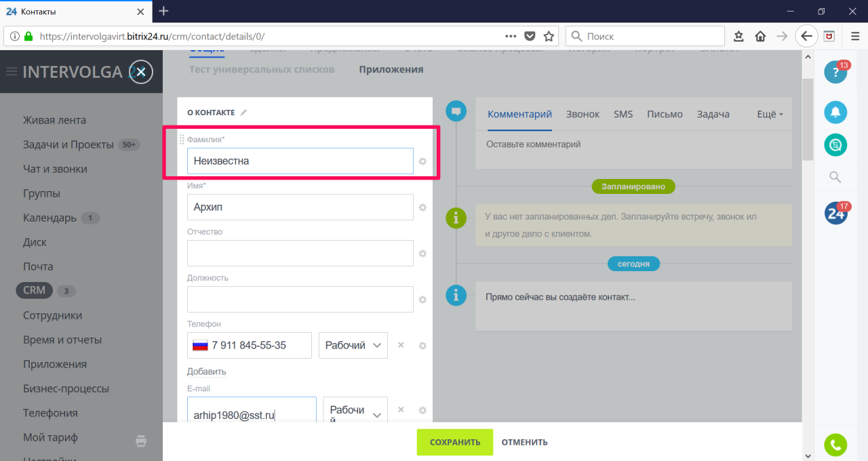The height and width of the screenshot is (461, 868).
Task: Open gear settings for Телефон field
Action: [422, 346]
